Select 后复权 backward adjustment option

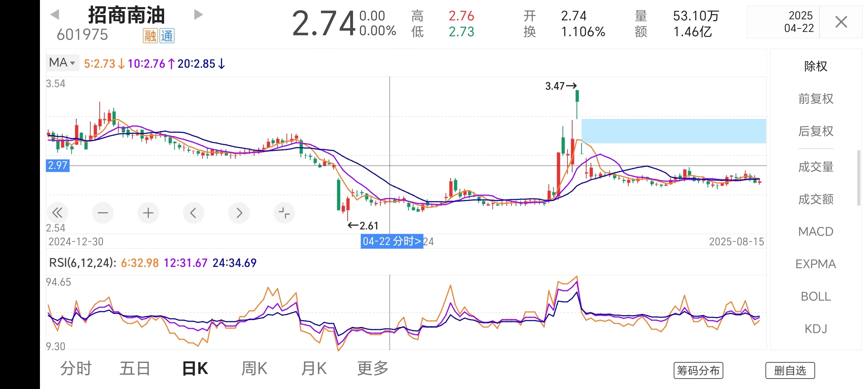tap(816, 131)
